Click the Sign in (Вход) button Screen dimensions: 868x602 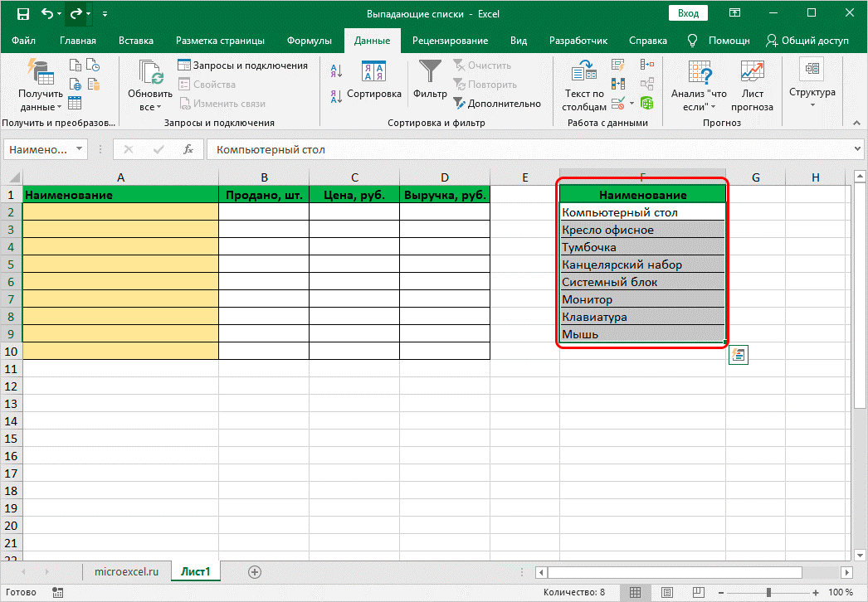click(688, 13)
